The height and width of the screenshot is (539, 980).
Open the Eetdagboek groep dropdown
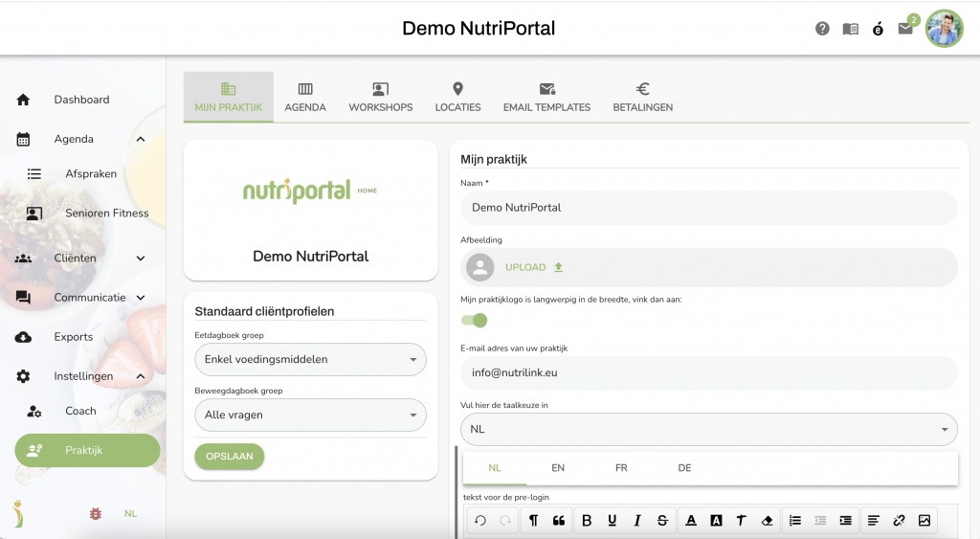click(311, 360)
